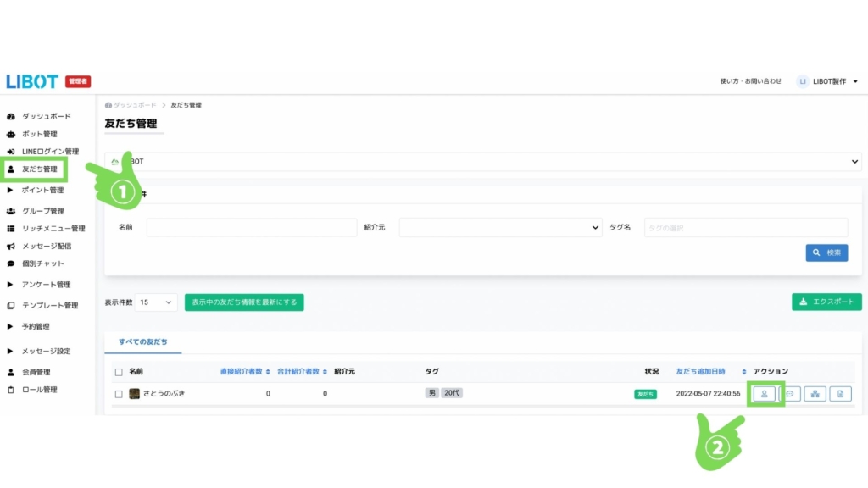Open the 表示件数 dropdown showing 15
868x488 pixels.
(157, 302)
